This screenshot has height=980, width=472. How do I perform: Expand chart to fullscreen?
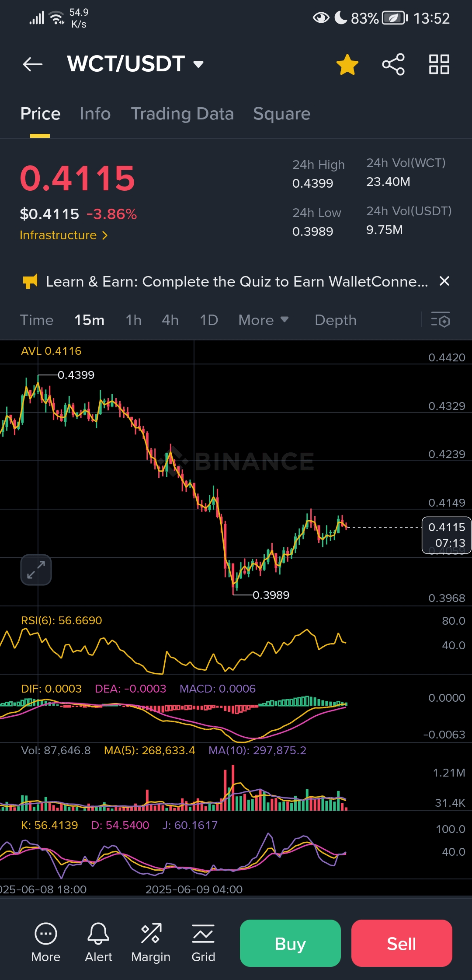click(x=36, y=570)
